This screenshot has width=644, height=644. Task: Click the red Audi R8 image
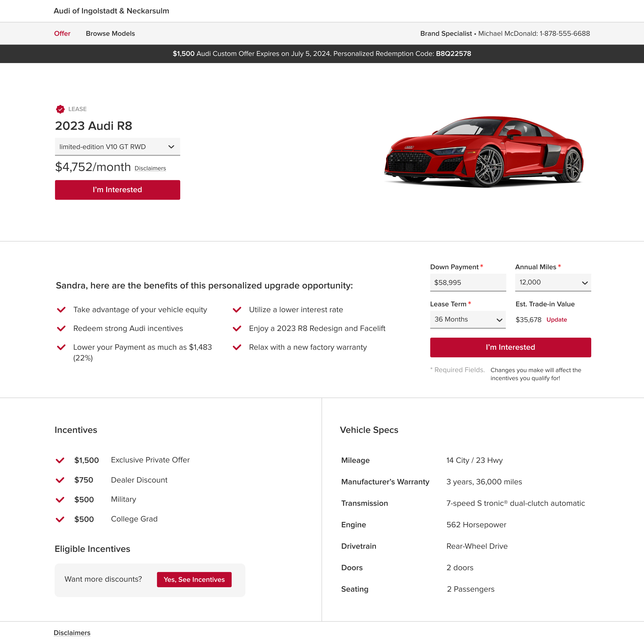pyautogui.click(x=484, y=152)
